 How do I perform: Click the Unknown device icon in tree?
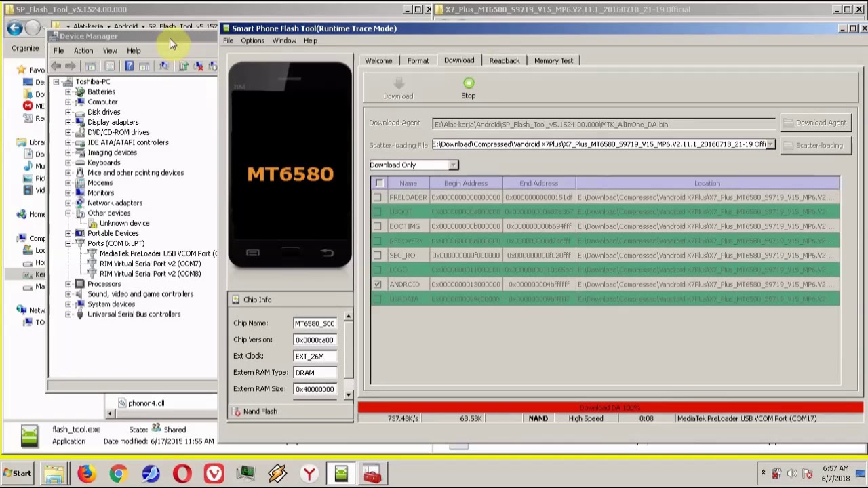93,223
